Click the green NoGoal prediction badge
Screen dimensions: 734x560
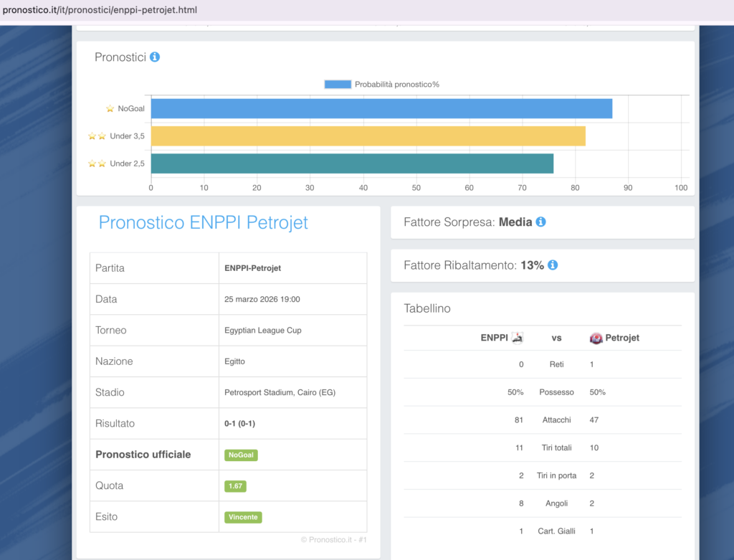241,455
